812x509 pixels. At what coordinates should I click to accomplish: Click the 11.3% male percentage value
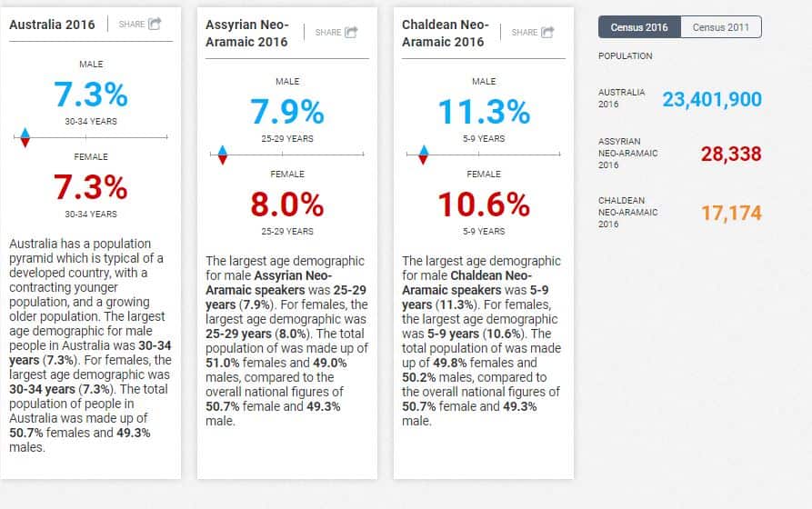[484, 112]
